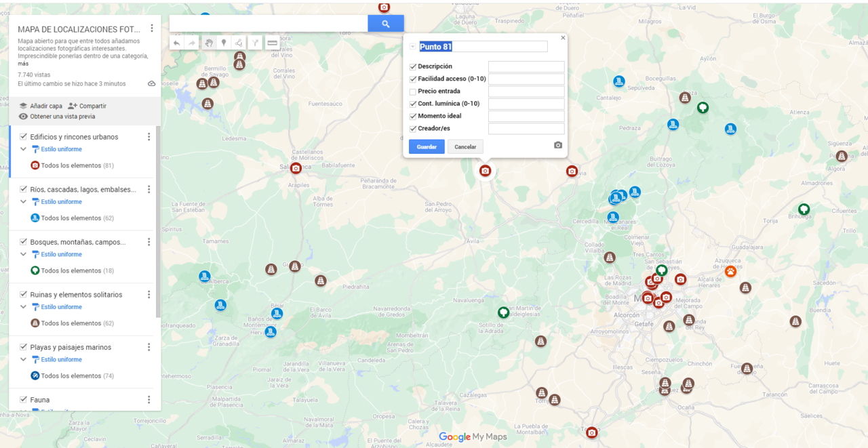The image size is (868, 448).
Task: Toggle the Momento ideal checkbox
Action: pos(413,116)
